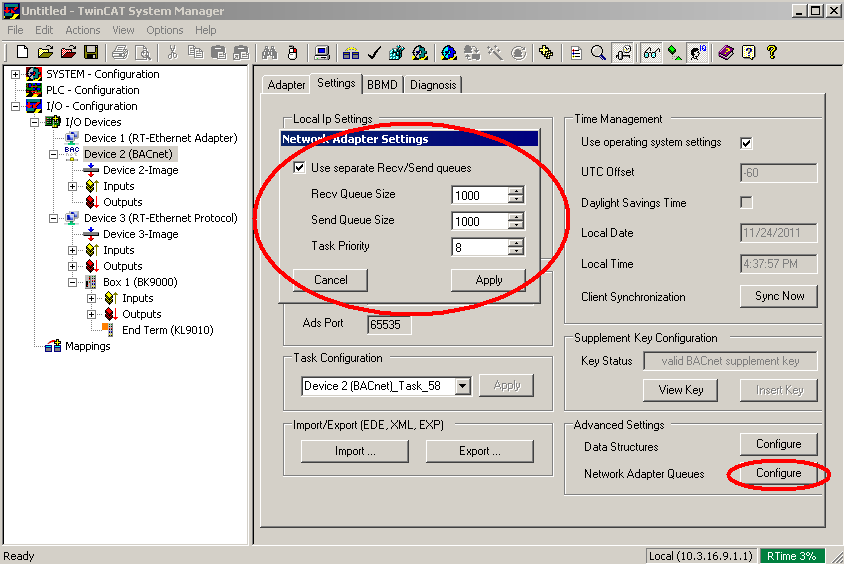Viewport: 844px width, 564px height.
Task: Open the File menu
Action: 15,30
